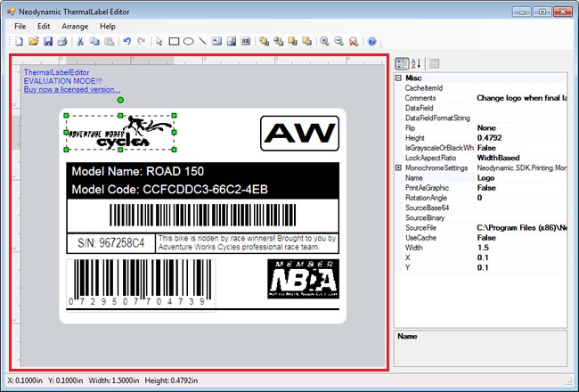This screenshot has width=579, height=392.
Task: Edit the SourceFile path value
Action: coord(521,227)
